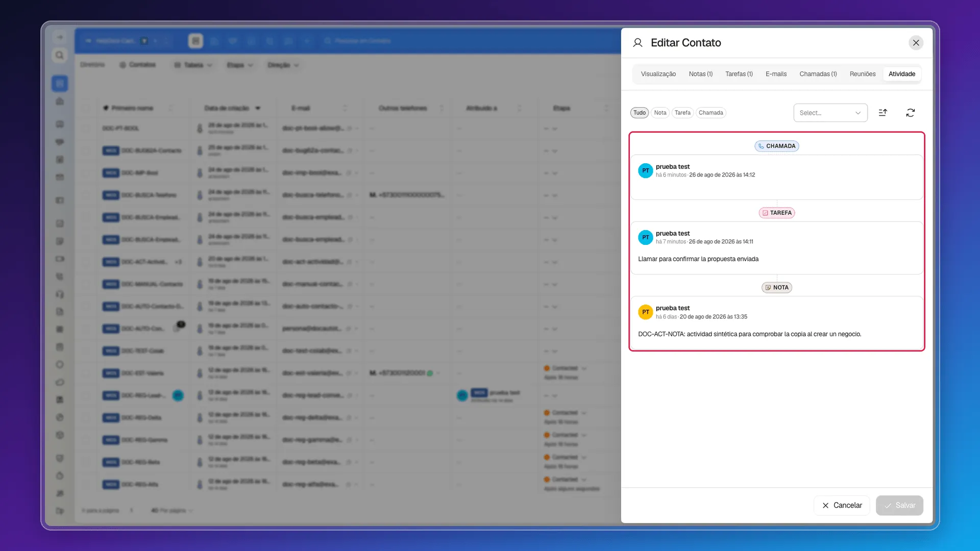
Task: Click the contact person icon beside Editar Contato
Action: (638, 43)
